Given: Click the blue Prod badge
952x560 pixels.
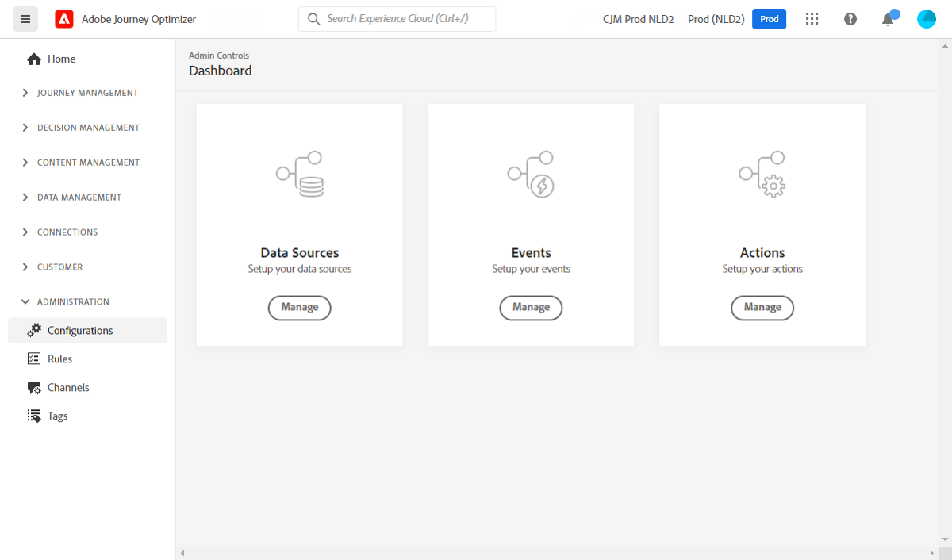Looking at the screenshot, I should [x=769, y=18].
